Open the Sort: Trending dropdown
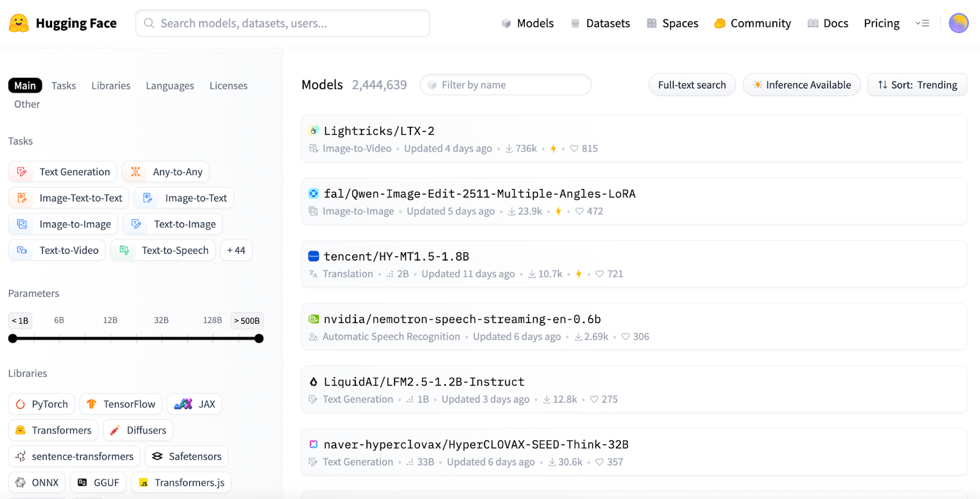This screenshot has height=499, width=980. [x=917, y=85]
